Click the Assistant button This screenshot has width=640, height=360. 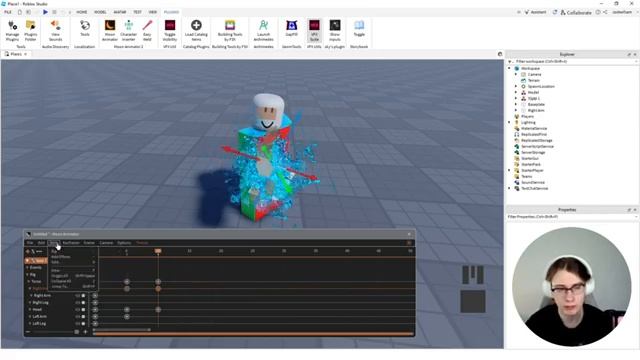point(535,12)
